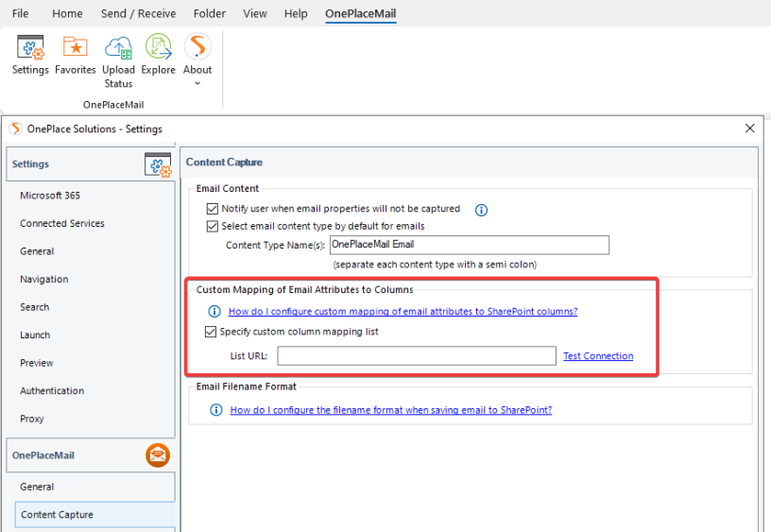Disable specify custom column mapping list
The height and width of the screenshot is (532, 771).
[210, 332]
